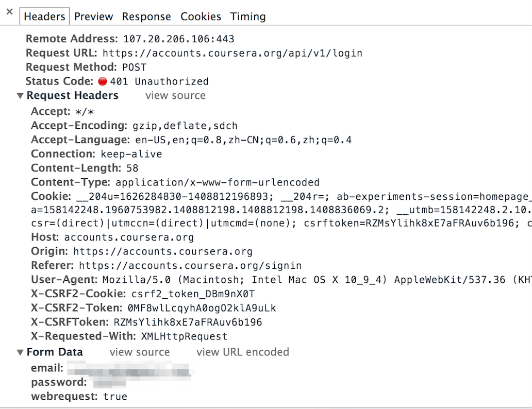Click the blurred email form value

(x=129, y=368)
